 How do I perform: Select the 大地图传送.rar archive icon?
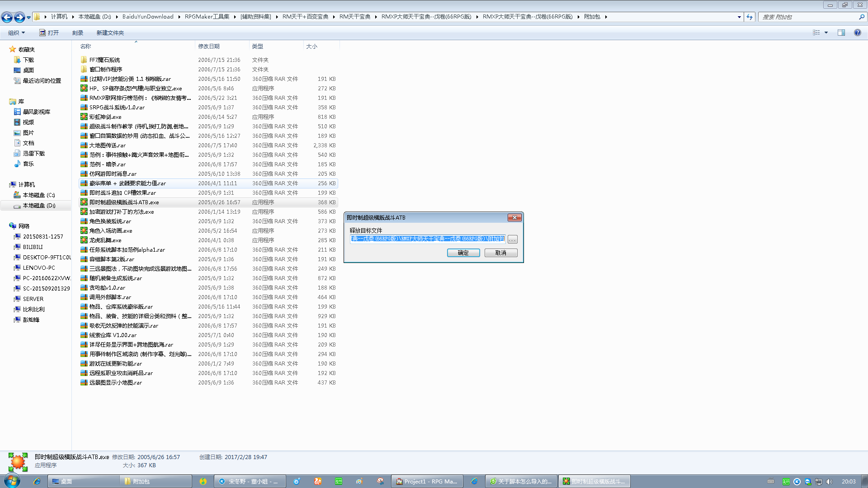coord(84,145)
